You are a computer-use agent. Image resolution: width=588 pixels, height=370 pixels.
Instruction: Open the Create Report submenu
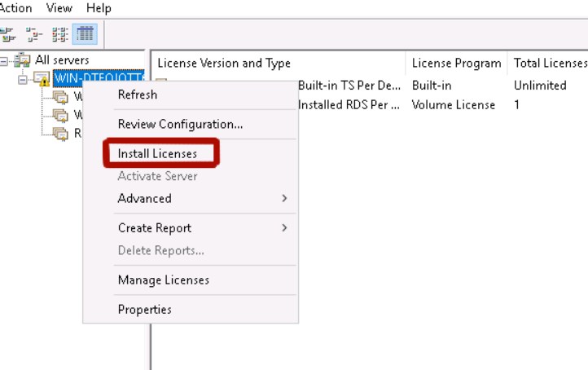point(191,227)
